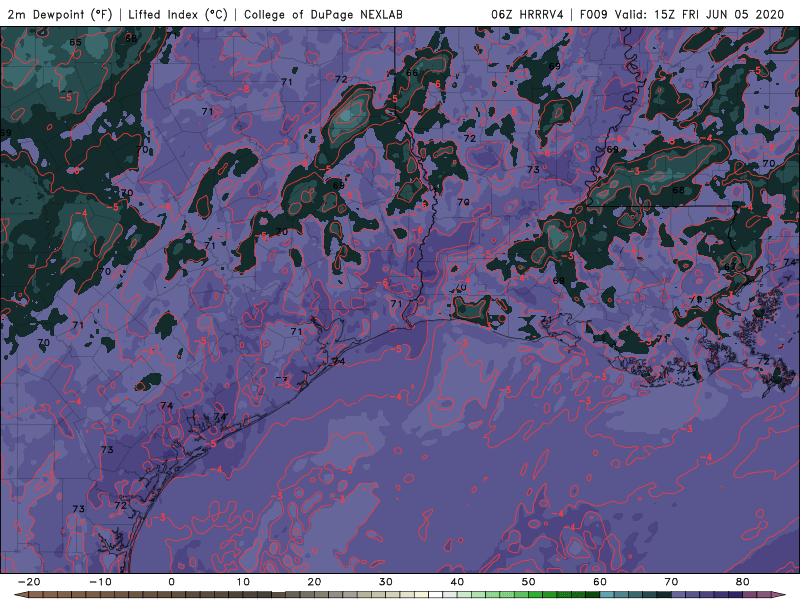
Task: Click the "F009" forecast hour text
Action: 593,15
